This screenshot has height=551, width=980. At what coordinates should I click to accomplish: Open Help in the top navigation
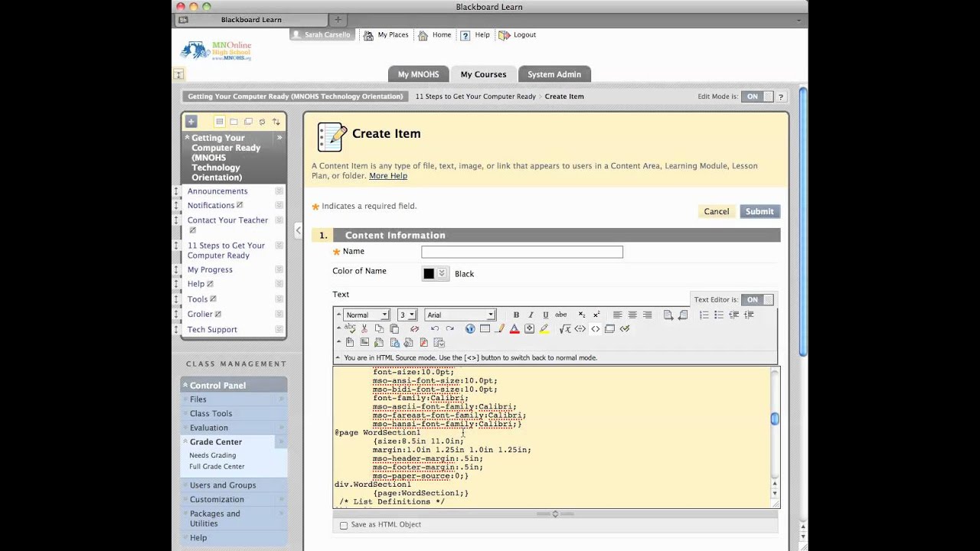pyautogui.click(x=475, y=35)
